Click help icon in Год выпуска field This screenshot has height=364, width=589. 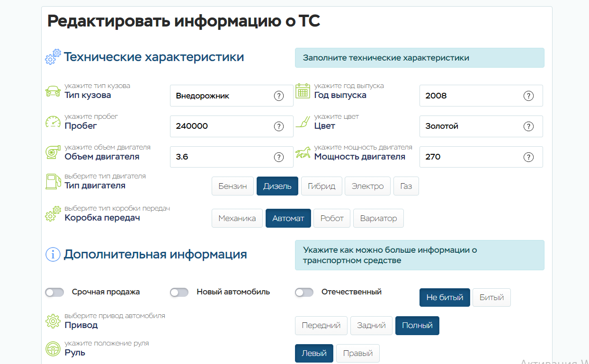528,96
